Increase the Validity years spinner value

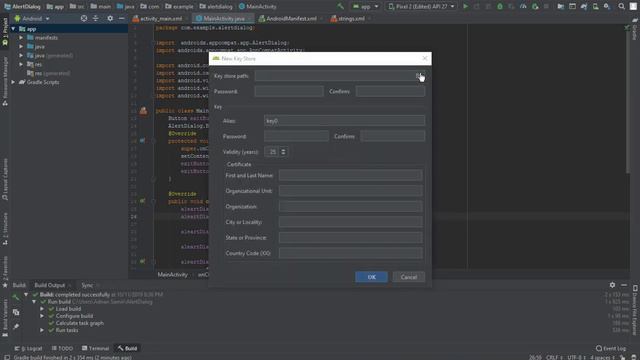283,150
